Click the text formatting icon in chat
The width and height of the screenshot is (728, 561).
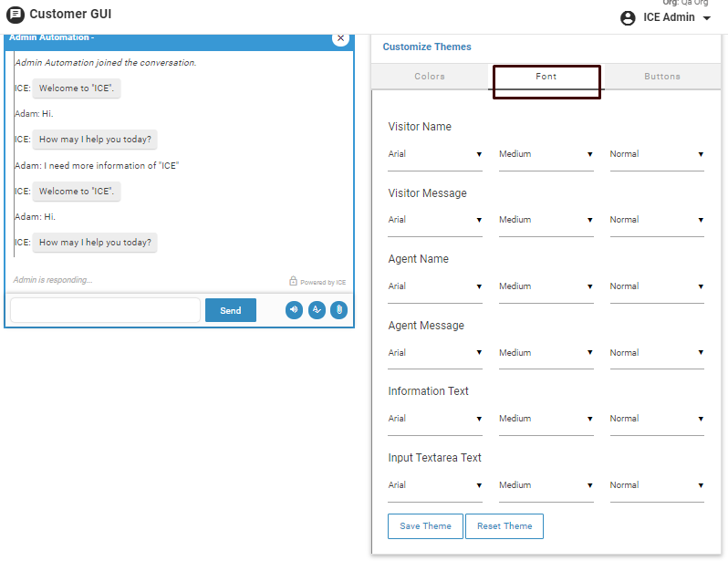click(x=317, y=310)
